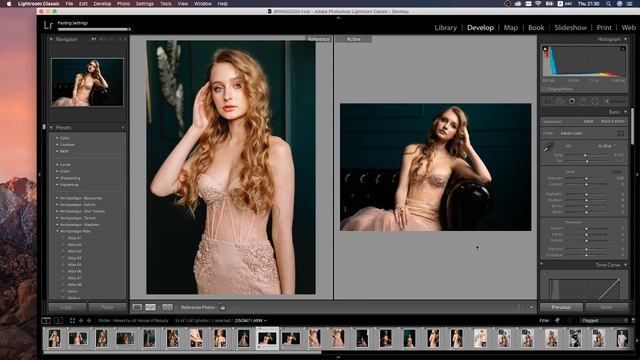Expand the Creative preset group
Viewport: 640px width, 360px height.
pos(57,144)
